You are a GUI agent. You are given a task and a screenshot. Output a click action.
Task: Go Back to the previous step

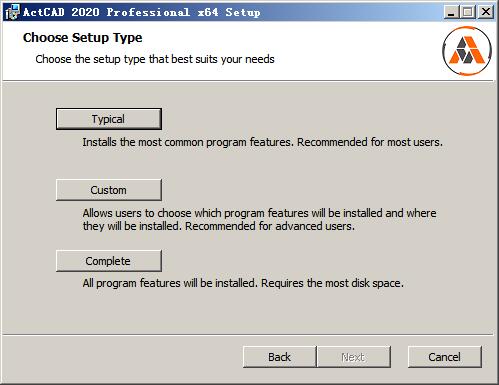point(279,357)
